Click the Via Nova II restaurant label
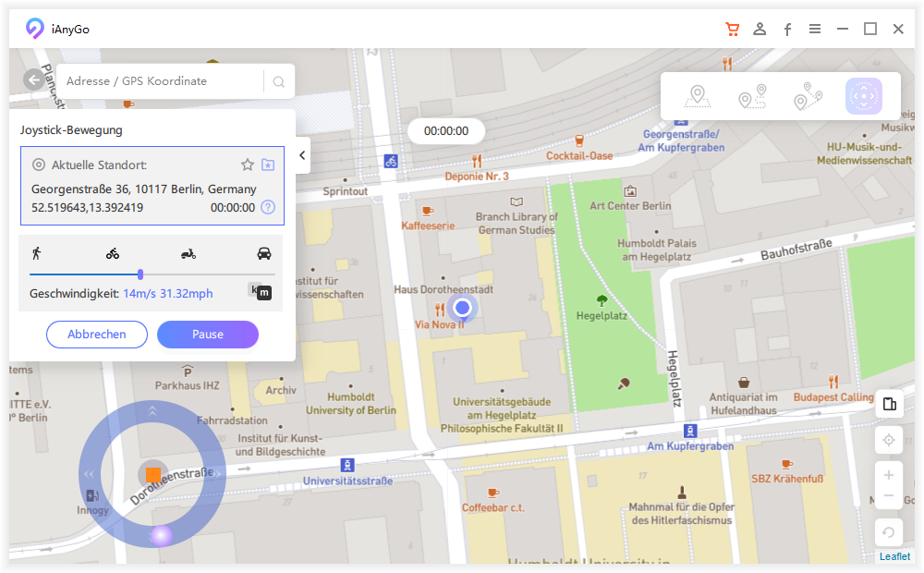Viewport: 924px width, 573px height. (440, 324)
